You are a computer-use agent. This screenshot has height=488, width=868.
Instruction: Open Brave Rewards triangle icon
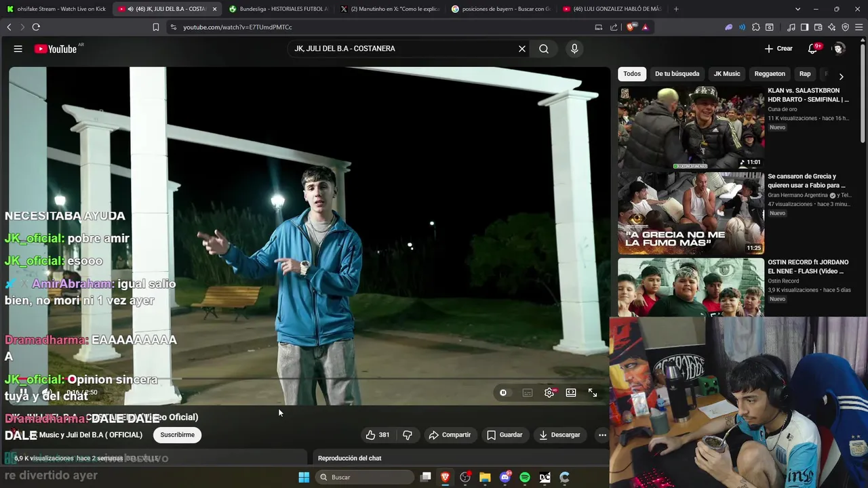coord(645,27)
